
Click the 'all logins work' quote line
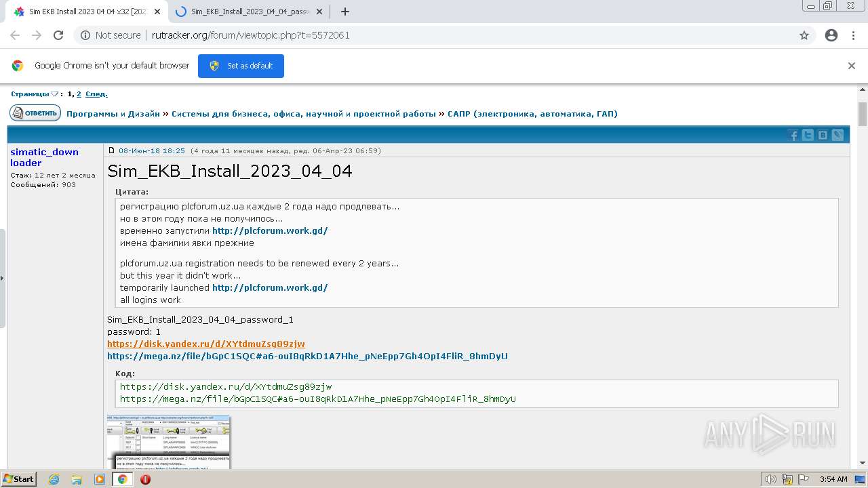click(x=151, y=300)
